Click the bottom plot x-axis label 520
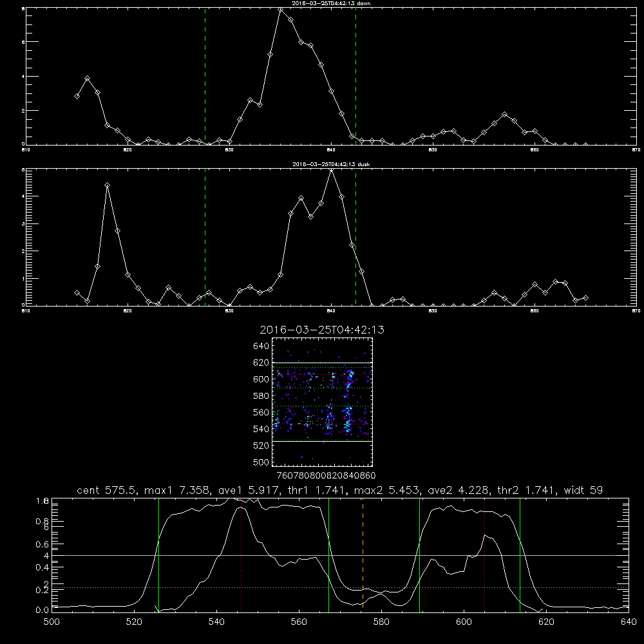Image resolution: width=644 pixels, height=644 pixels. [134, 621]
